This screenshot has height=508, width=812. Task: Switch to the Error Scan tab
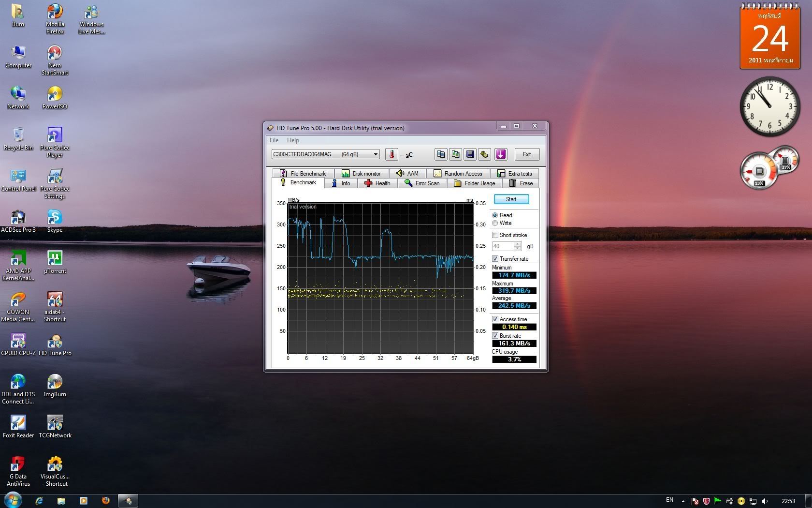(422, 183)
